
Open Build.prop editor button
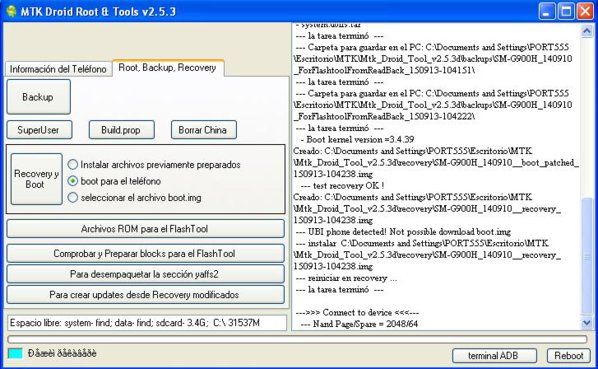(x=121, y=130)
